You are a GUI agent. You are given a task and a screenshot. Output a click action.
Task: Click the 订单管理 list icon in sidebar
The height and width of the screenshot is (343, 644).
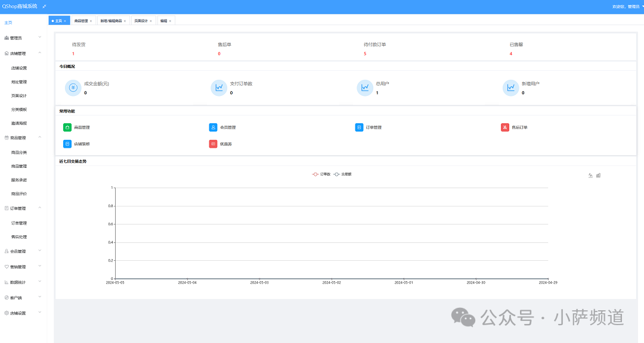(x=6, y=208)
